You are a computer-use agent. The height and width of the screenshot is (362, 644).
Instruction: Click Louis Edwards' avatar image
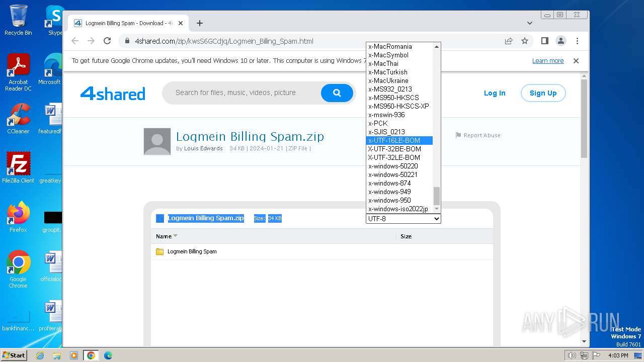(157, 141)
